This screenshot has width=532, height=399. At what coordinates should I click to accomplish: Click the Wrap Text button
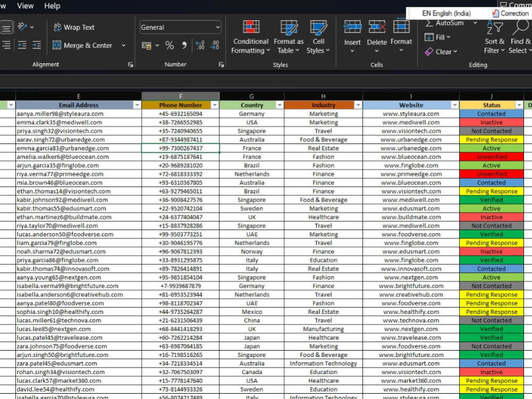74,27
